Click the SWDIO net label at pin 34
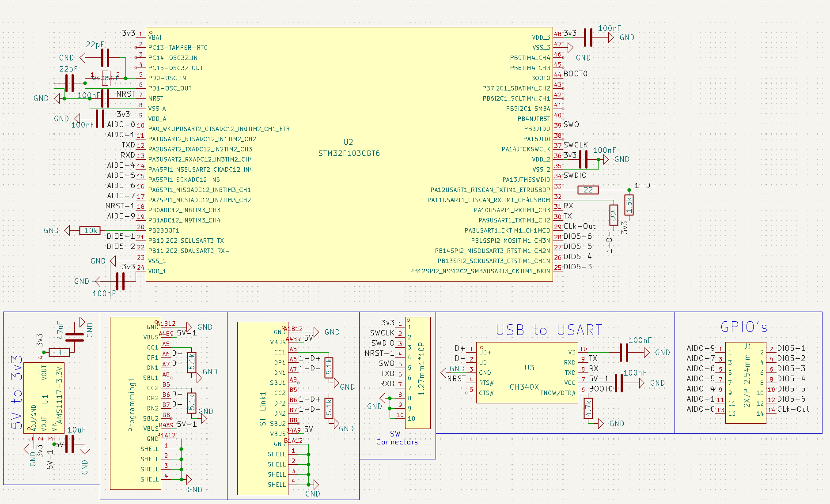The image size is (830, 504). pos(575,175)
